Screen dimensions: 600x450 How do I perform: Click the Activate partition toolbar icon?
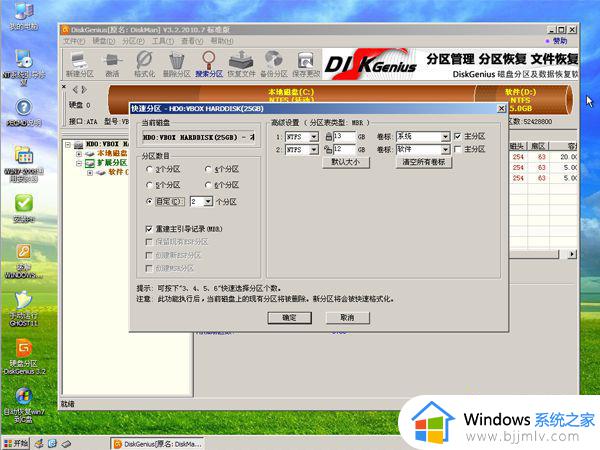[112, 64]
